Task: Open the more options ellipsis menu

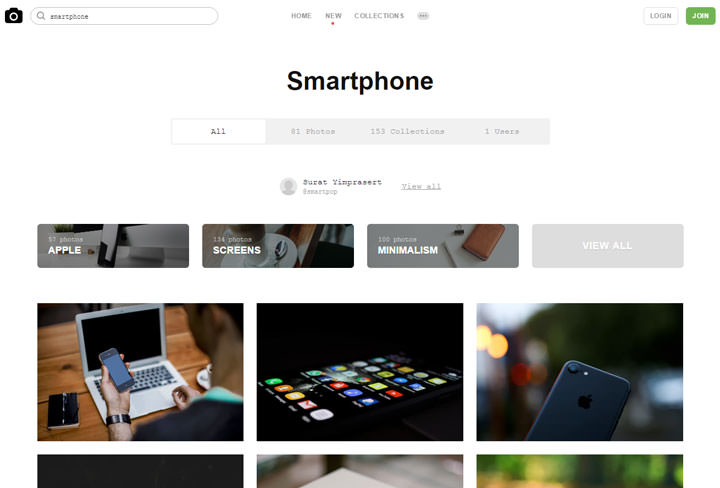Action: 423,16
